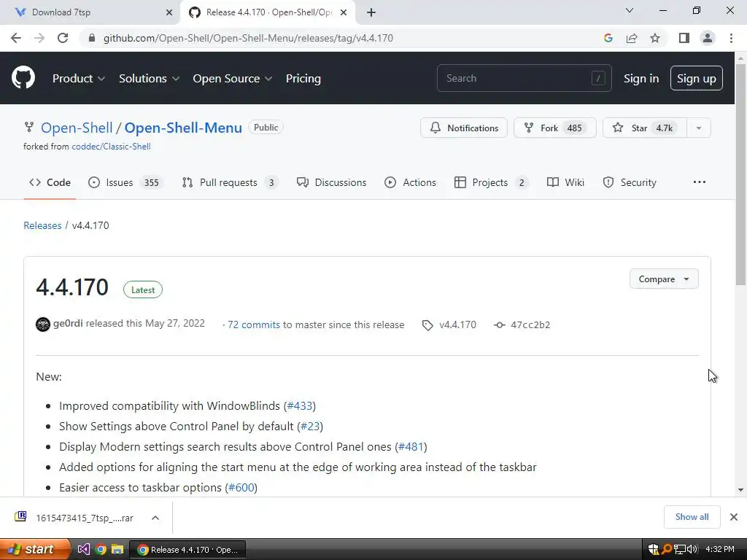Click the ge0rdi author avatar
This screenshot has width=747, height=560.
click(x=43, y=324)
